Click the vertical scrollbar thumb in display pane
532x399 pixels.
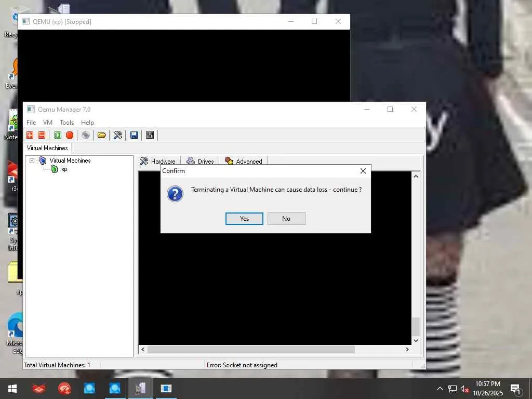click(x=416, y=326)
